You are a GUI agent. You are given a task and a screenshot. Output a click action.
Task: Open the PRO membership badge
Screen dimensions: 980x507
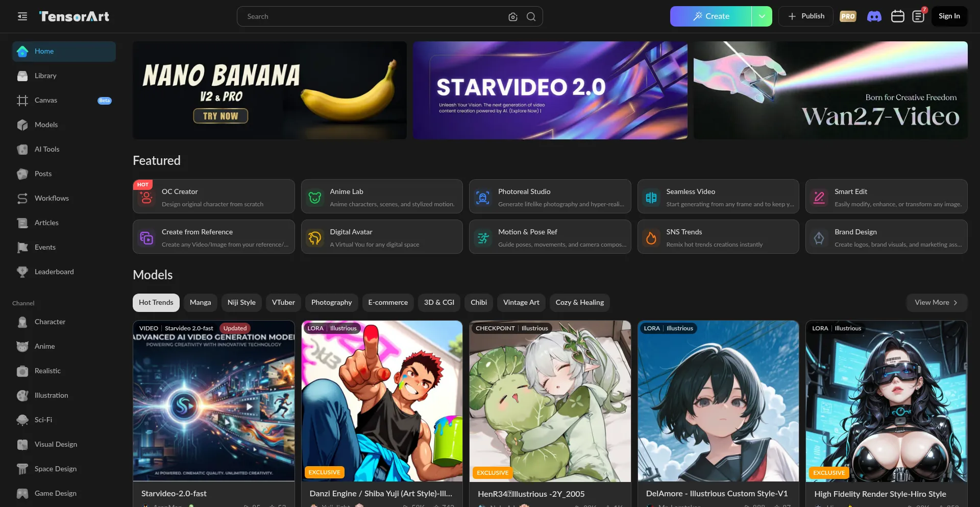click(x=848, y=16)
